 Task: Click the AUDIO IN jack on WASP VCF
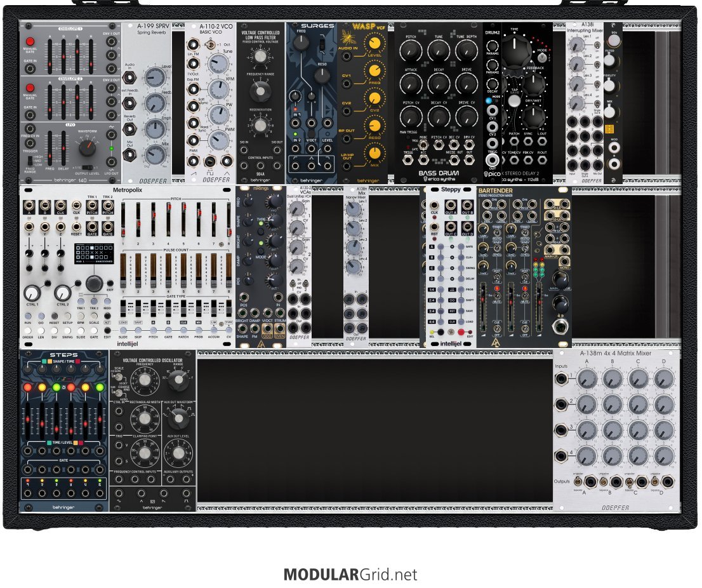point(346,57)
